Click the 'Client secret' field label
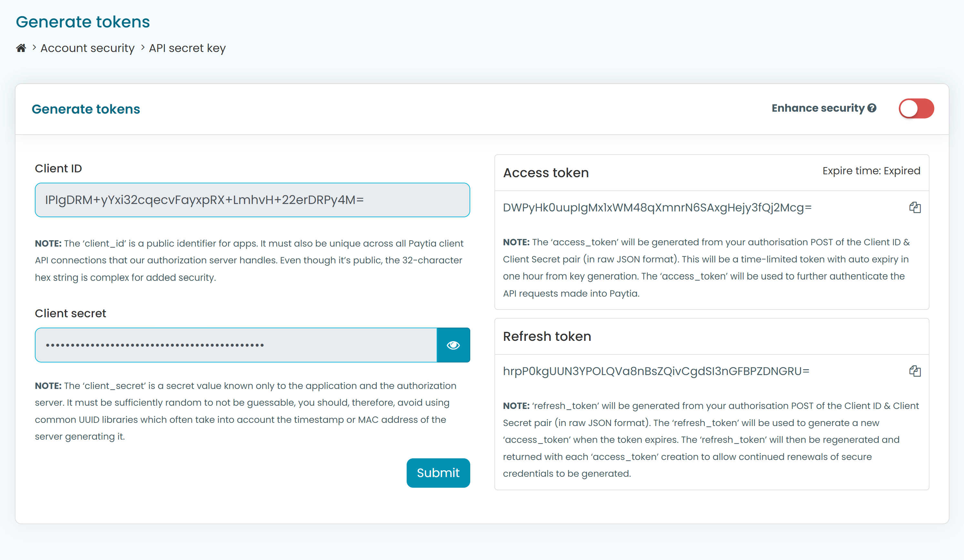Image resolution: width=964 pixels, height=560 pixels. [70, 314]
